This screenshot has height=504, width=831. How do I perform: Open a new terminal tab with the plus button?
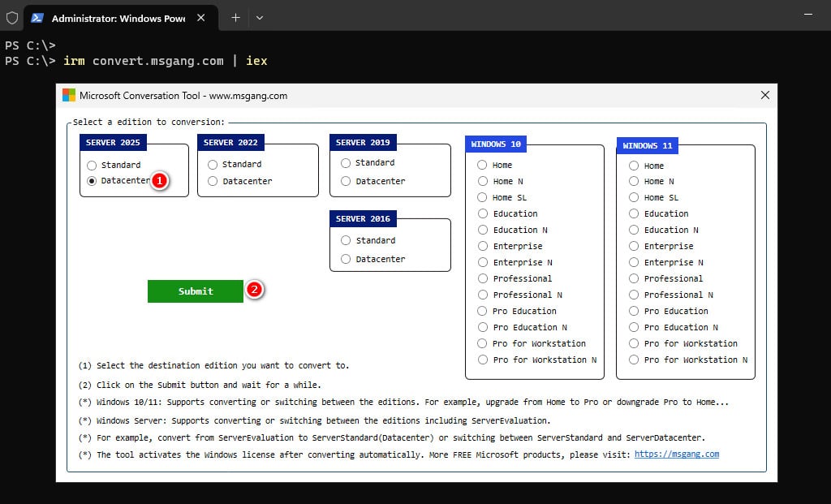click(x=236, y=18)
